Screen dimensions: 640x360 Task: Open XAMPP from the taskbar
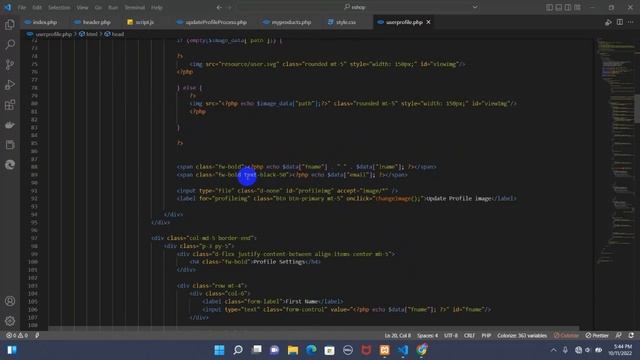384,350
